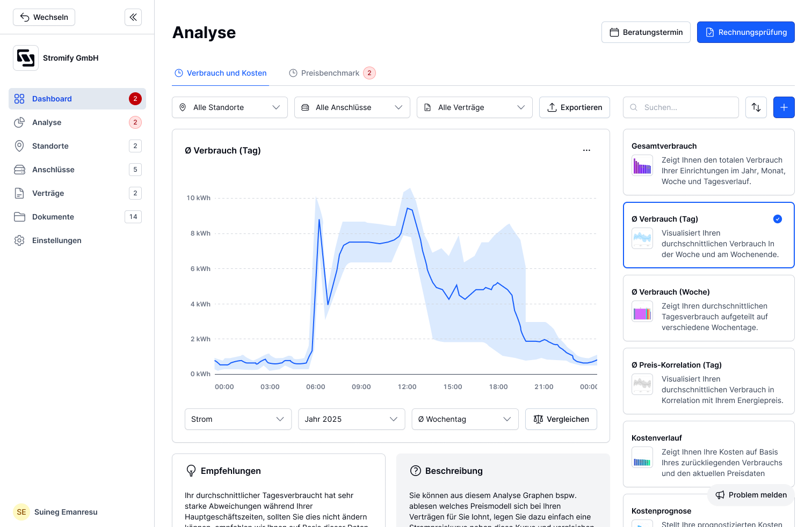Click Gesamtverbrauch chart thumbnail
812x527 pixels.
[x=642, y=165]
